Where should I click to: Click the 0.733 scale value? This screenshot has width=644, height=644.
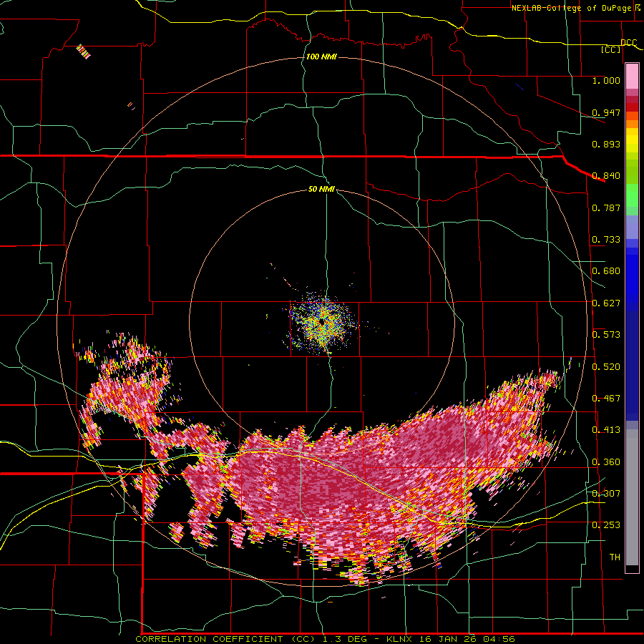pyautogui.click(x=606, y=240)
